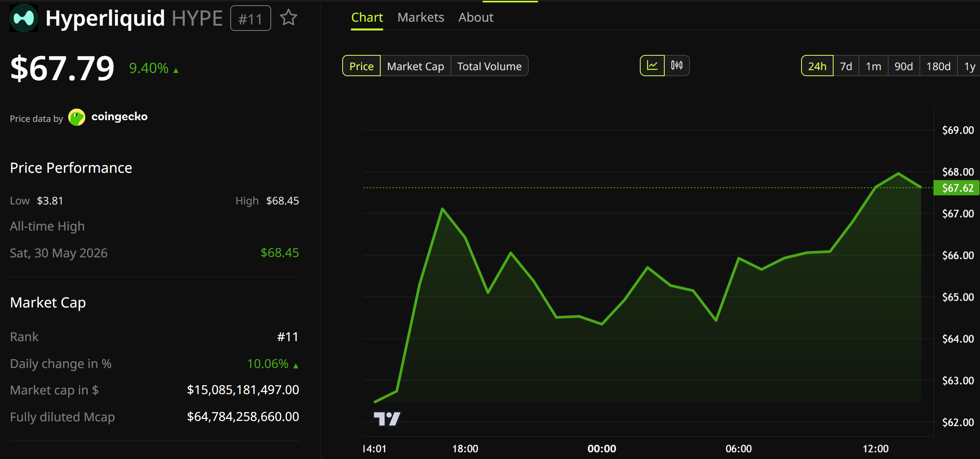The width and height of the screenshot is (980, 459).
Task: Click the fully diluted Mcap $64,784,258,660.00
Action: point(243,417)
